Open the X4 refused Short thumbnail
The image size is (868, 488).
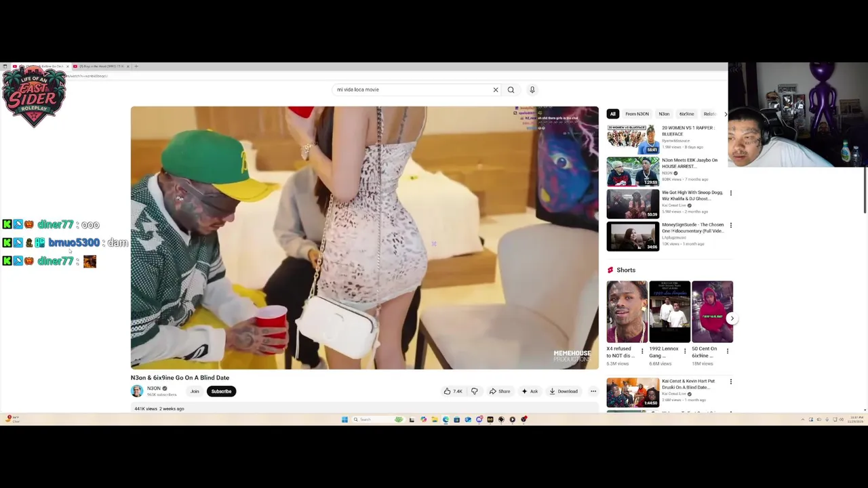tap(627, 312)
